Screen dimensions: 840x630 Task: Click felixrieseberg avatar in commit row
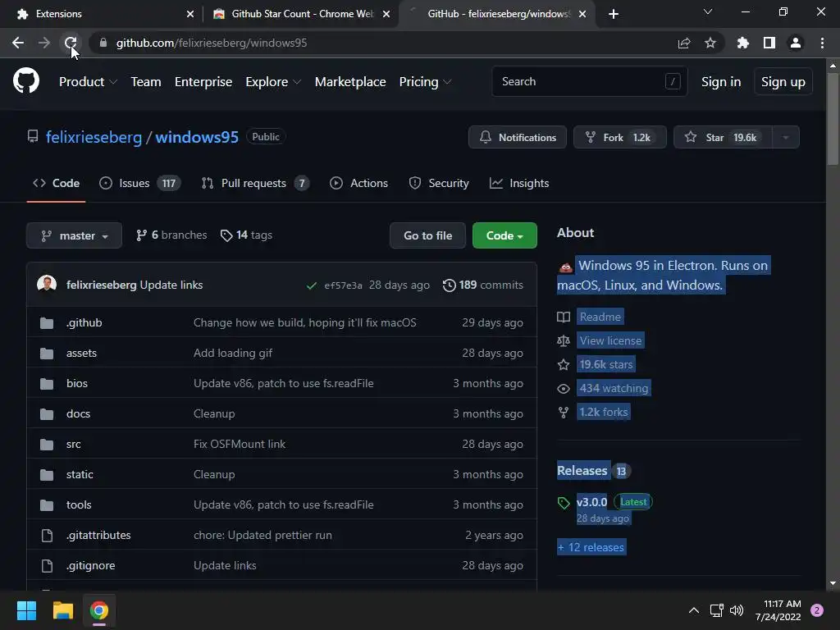pyautogui.click(x=47, y=285)
